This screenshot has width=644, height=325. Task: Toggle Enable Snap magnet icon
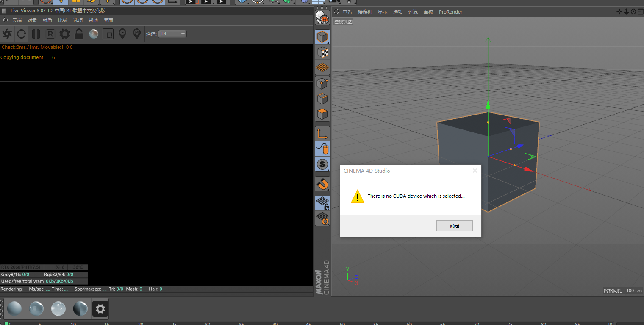(322, 184)
